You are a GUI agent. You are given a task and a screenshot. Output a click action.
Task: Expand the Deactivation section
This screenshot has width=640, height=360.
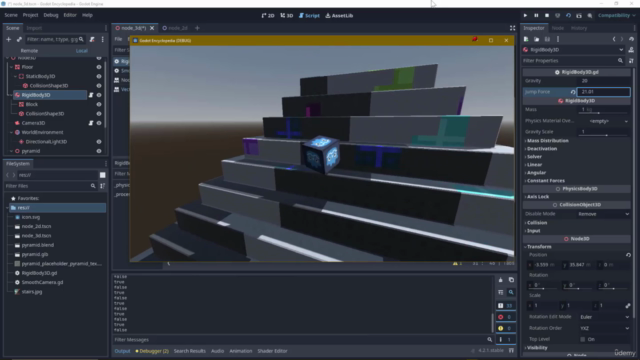point(542,149)
